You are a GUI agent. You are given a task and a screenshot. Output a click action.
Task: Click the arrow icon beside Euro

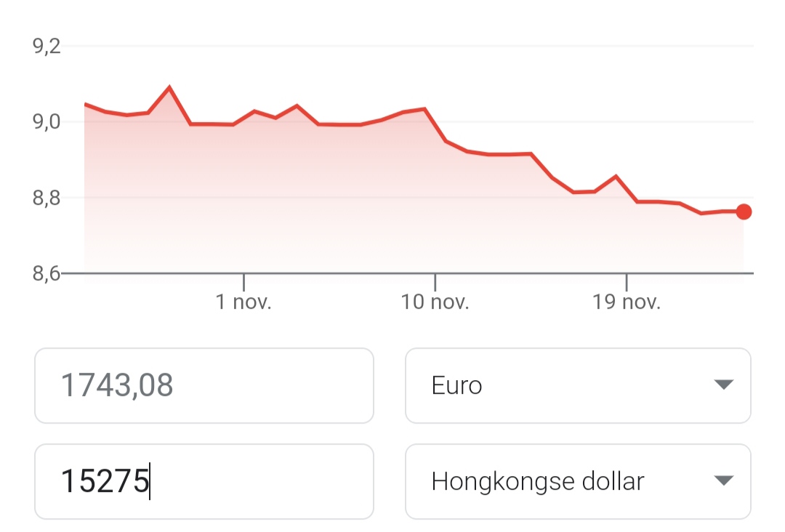point(723,384)
